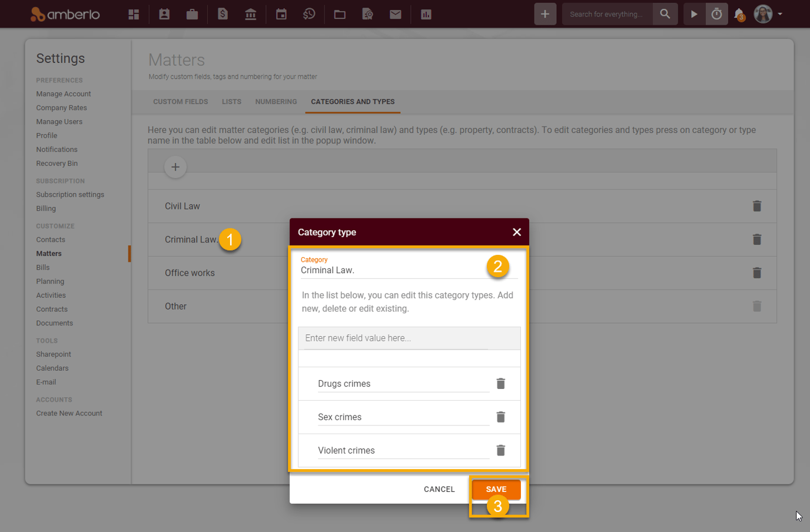The height and width of the screenshot is (532, 810).
Task: Start the timer with play icon
Action: [694, 14]
